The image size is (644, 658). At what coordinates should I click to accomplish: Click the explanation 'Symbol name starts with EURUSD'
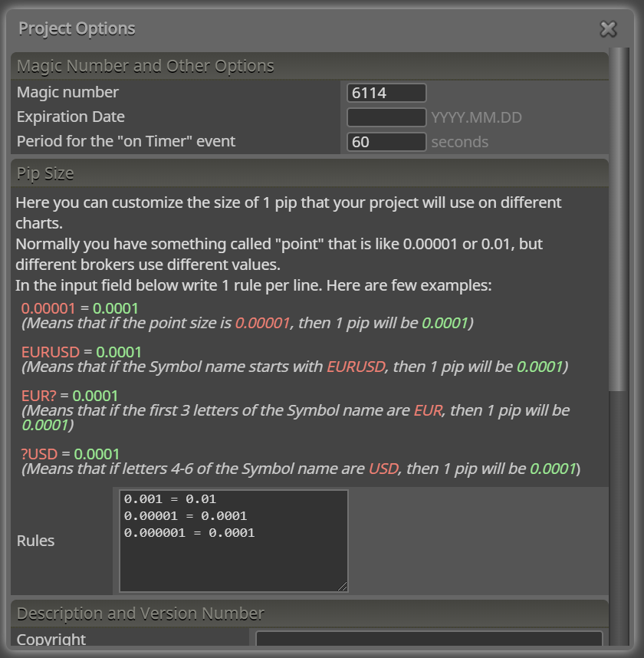tap(267, 367)
